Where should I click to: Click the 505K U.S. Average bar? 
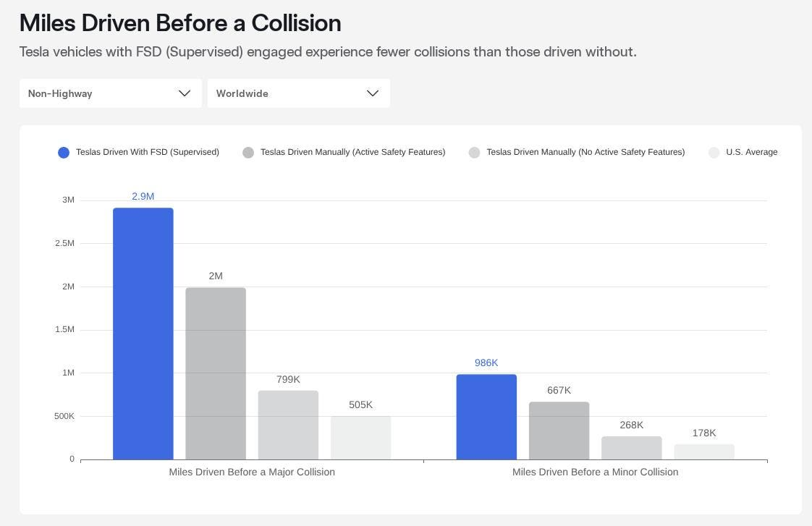(x=360, y=438)
